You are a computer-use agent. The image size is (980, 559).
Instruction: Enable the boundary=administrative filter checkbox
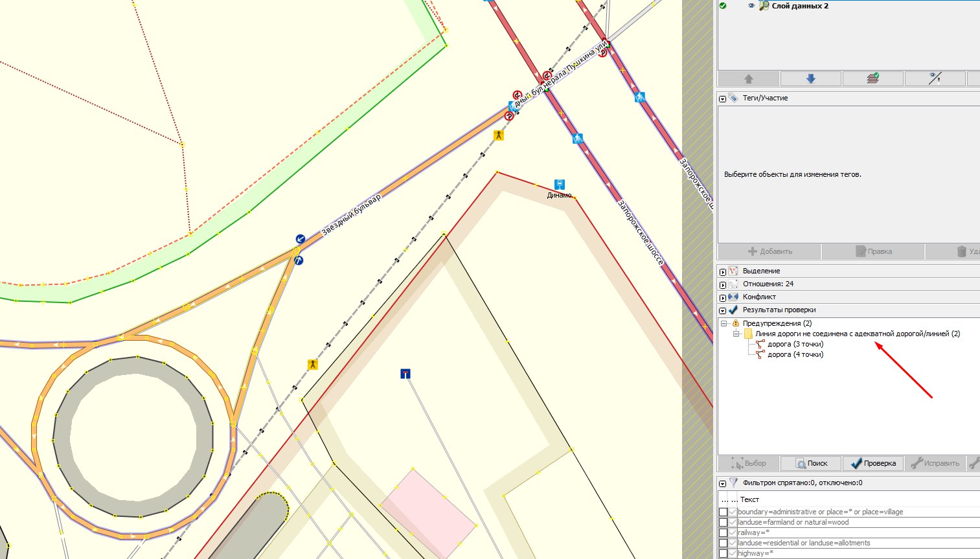pos(724,512)
